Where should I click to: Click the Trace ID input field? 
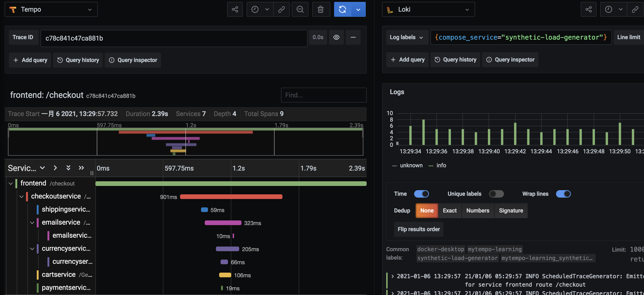[x=174, y=38]
